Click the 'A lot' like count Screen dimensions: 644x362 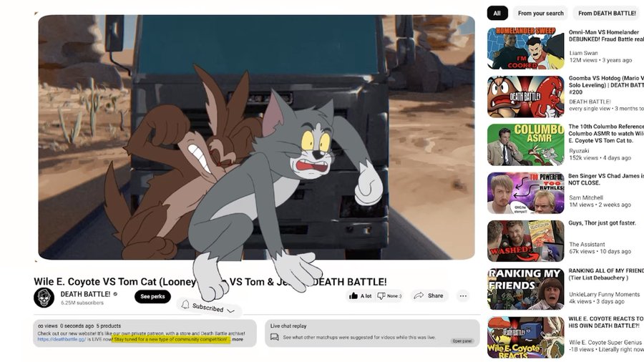366,296
